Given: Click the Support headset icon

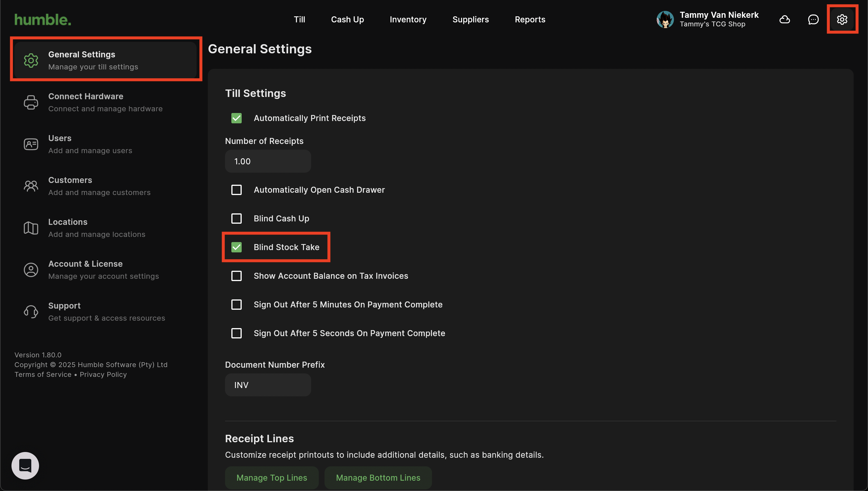Looking at the screenshot, I should coord(31,311).
